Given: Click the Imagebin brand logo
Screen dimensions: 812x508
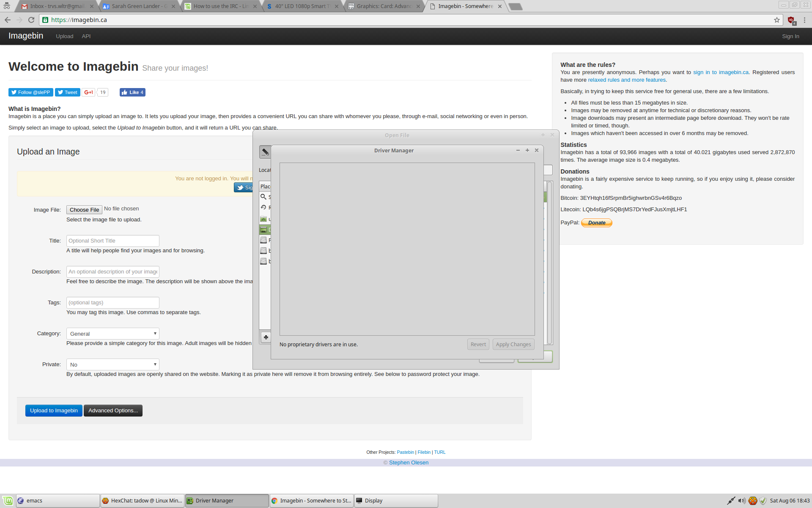Looking at the screenshot, I should pos(26,36).
